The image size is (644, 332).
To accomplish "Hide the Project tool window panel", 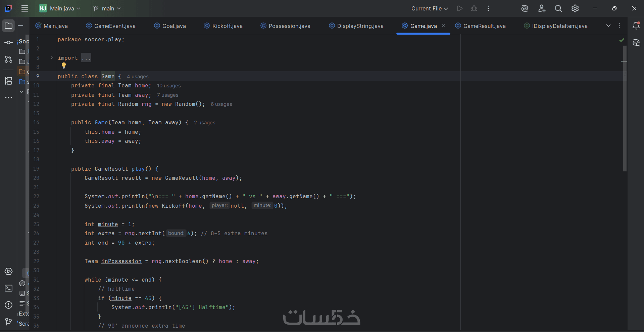I will (21, 26).
